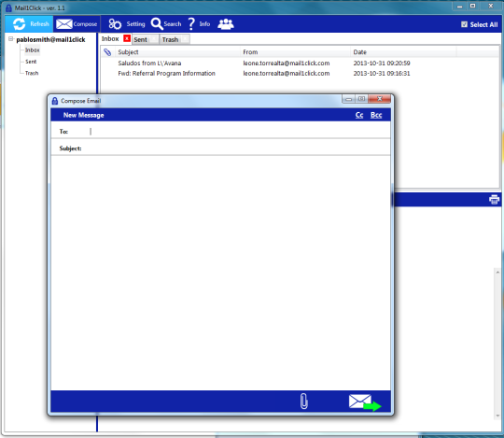Attach a file with paperclip icon
Viewport: 504px width, 438px height.
point(303,401)
